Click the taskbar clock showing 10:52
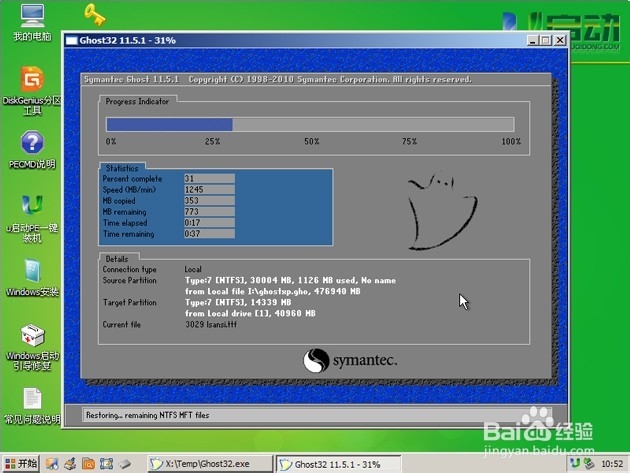Image resolution: width=630 pixels, height=473 pixels. [x=612, y=464]
